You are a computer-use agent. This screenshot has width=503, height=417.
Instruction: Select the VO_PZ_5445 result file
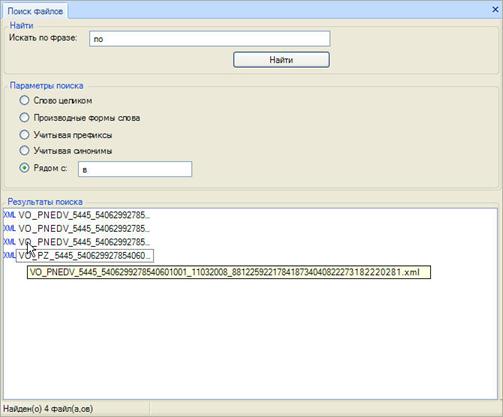(85, 256)
